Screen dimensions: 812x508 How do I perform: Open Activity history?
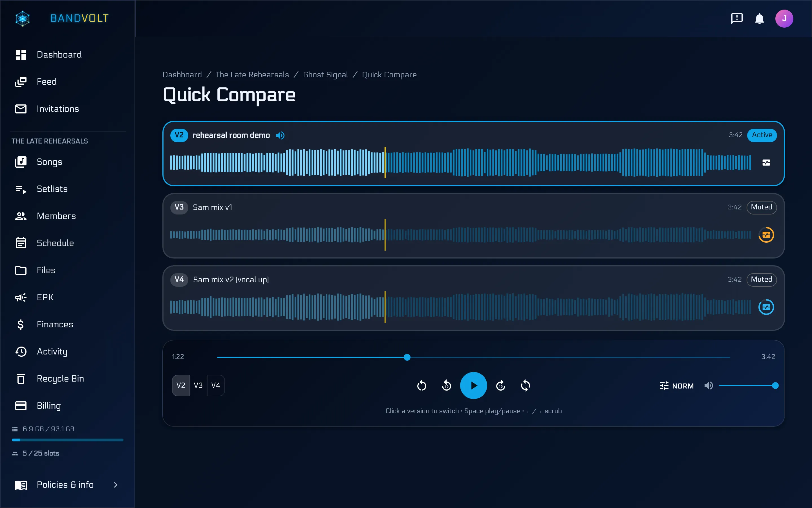point(67,351)
